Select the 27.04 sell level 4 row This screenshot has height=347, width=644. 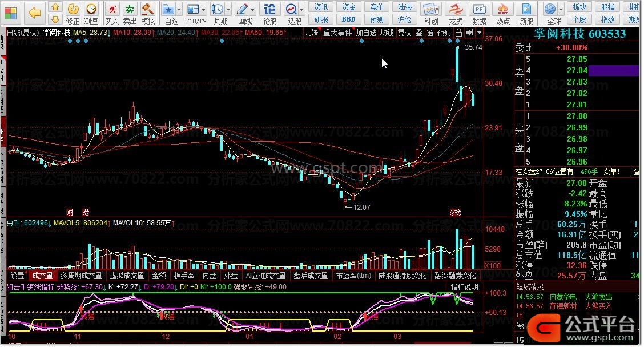[577, 70]
